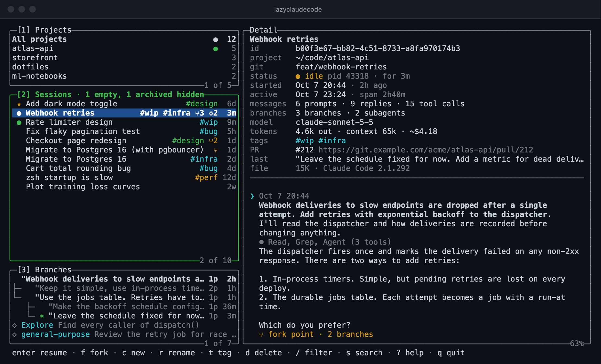Click the ~/code/atlas-api project path
The height and width of the screenshot is (364, 601).
332,58
